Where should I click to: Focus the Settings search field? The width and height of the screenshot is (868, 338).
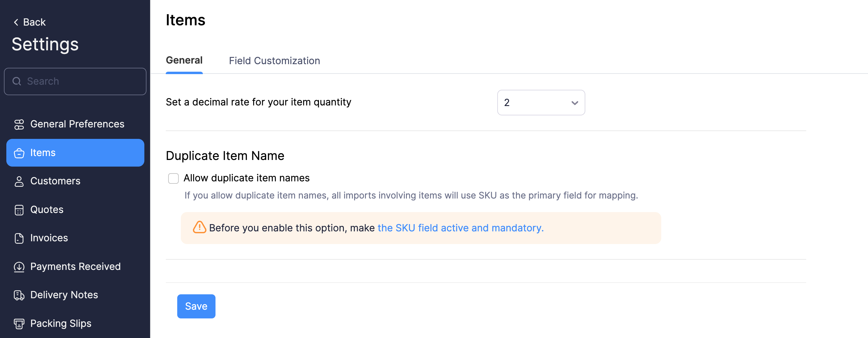(x=81, y=81)
